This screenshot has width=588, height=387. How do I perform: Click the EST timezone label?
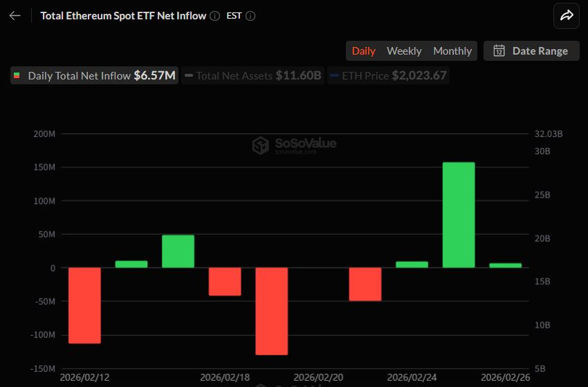point(234,16)
